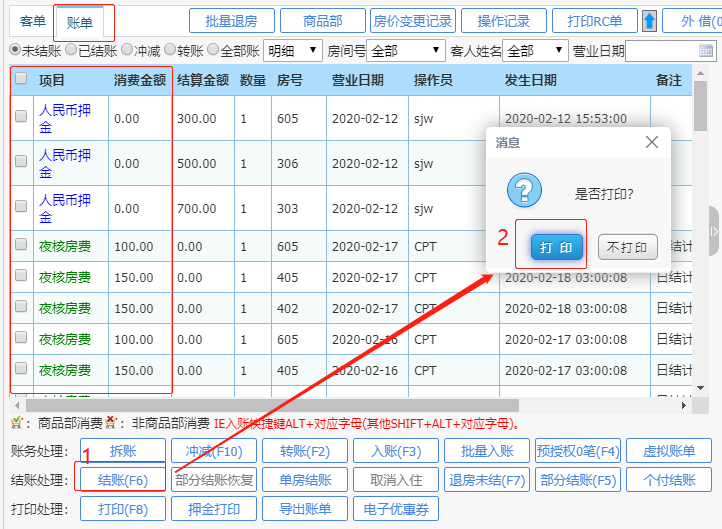Click 单房结账 button
Viewport: 722px width, 529px height.
pyautogui.click(x=305, y=480)
